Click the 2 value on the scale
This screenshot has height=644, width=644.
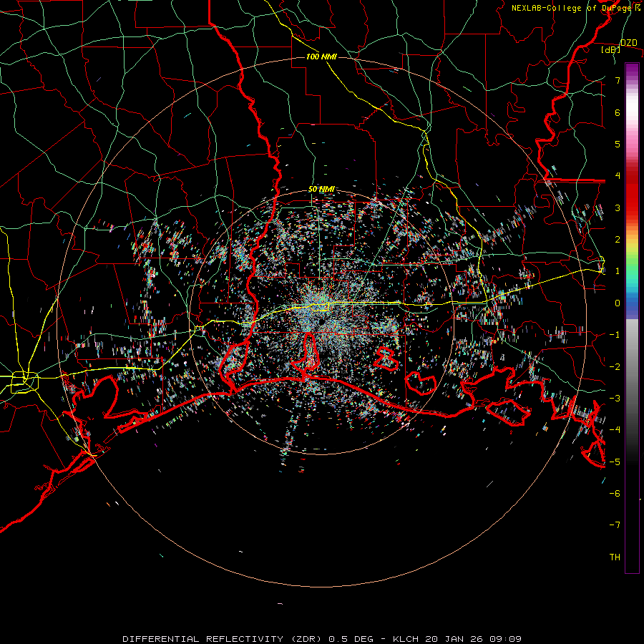(x=618, y=240)
